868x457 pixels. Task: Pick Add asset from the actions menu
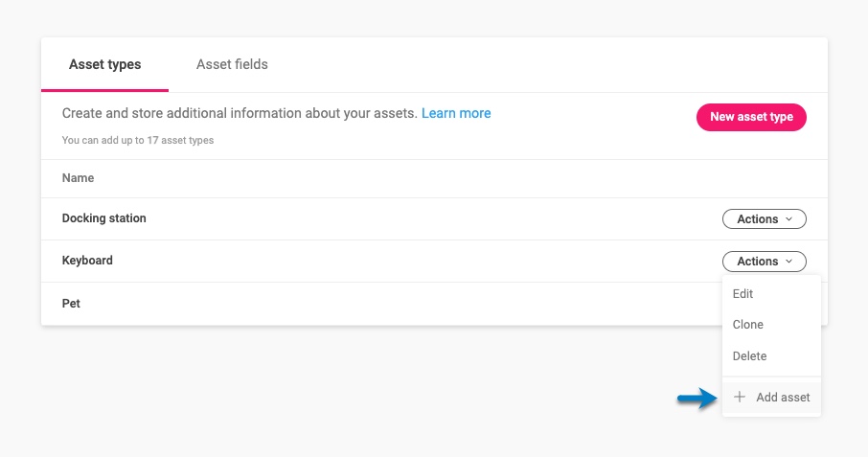click(782, 398)
